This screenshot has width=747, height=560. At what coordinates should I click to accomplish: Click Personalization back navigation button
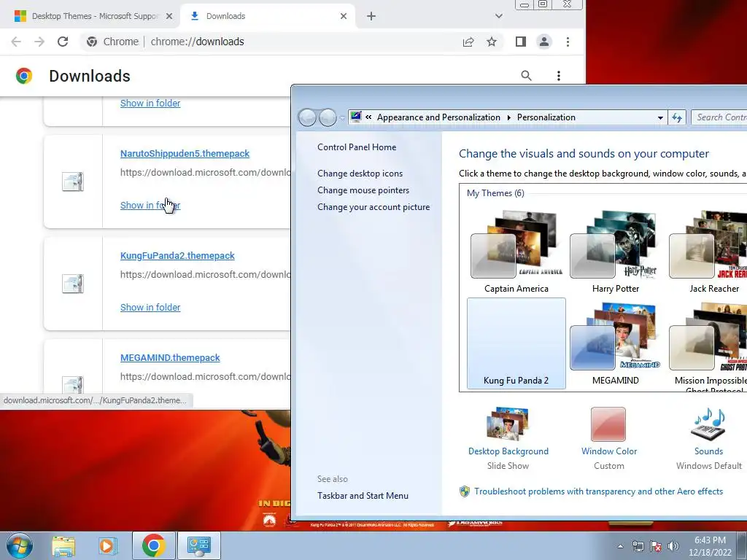click(307, 117)
